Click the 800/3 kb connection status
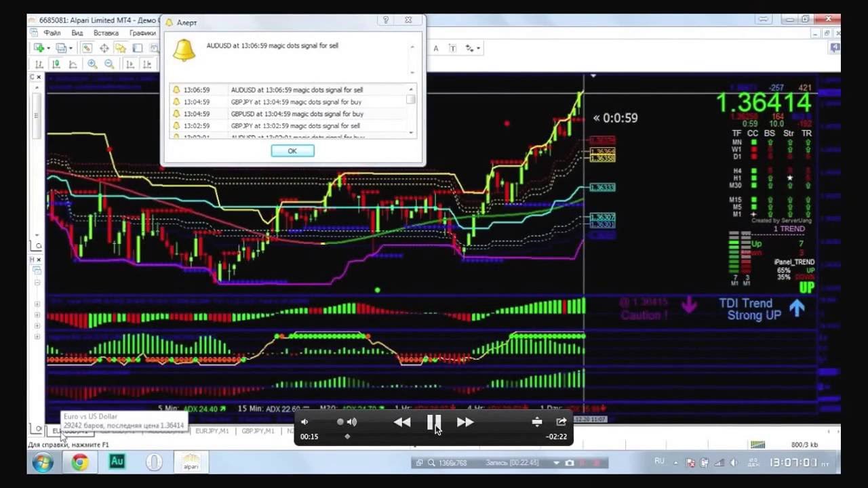Viewport: 868px width, 488px height. [805, 445]
